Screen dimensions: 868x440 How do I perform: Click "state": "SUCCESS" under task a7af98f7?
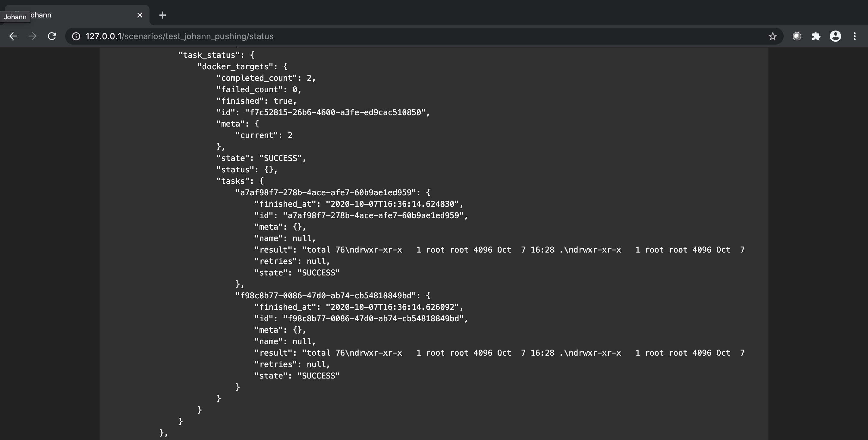(297, 272)
